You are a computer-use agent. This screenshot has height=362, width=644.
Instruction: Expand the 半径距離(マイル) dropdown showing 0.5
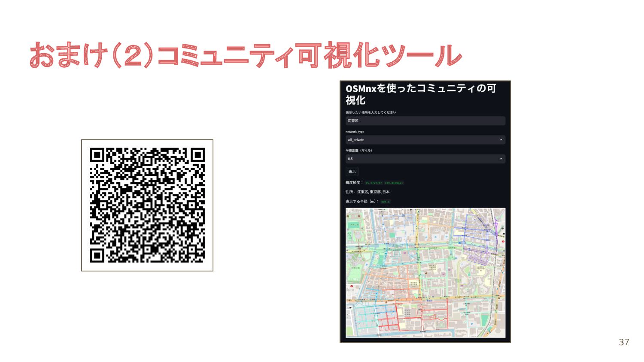(425, 159)
